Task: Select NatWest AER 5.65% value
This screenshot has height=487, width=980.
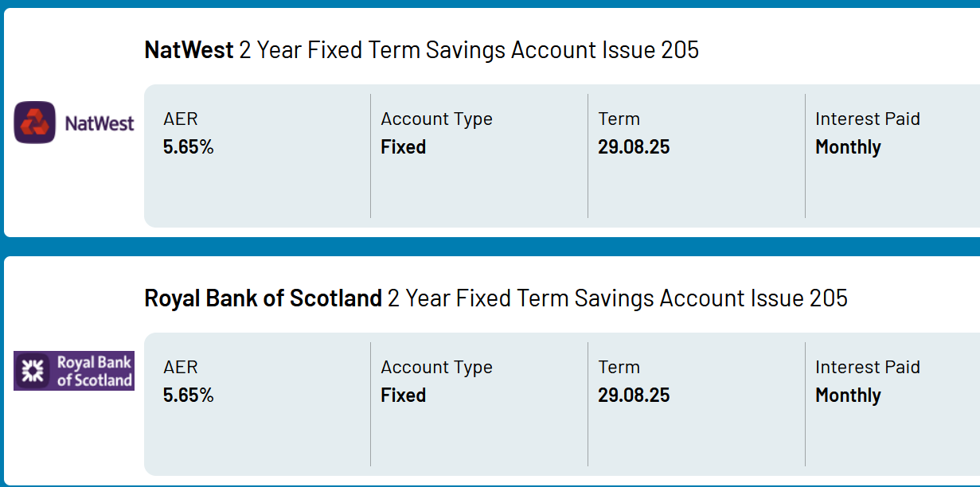Action: [189, 147]
